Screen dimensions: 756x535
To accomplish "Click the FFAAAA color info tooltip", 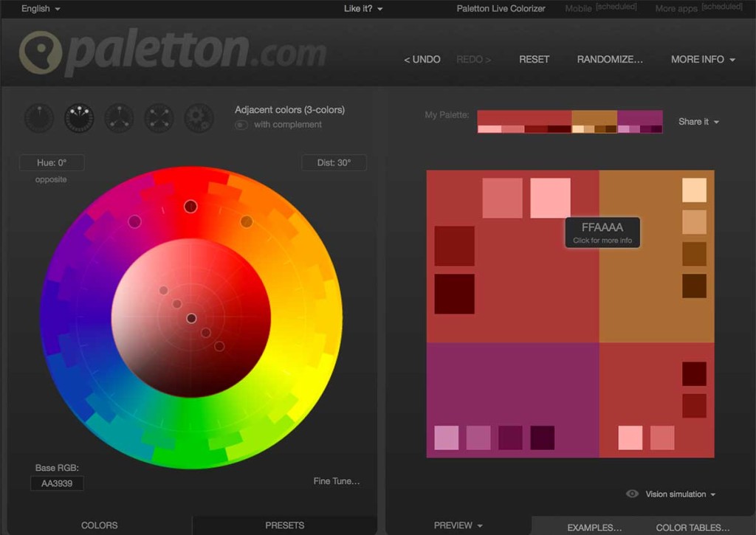I will [x=602, y=232].
